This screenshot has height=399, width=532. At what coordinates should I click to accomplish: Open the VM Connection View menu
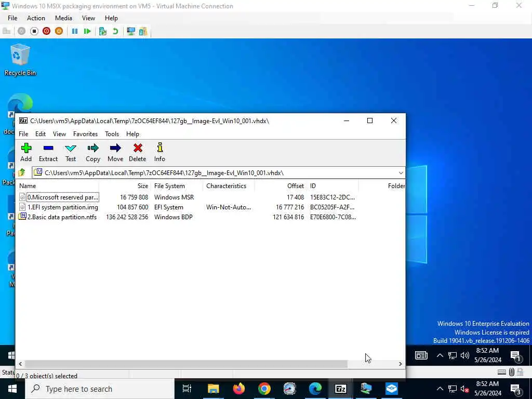point(88,18)
